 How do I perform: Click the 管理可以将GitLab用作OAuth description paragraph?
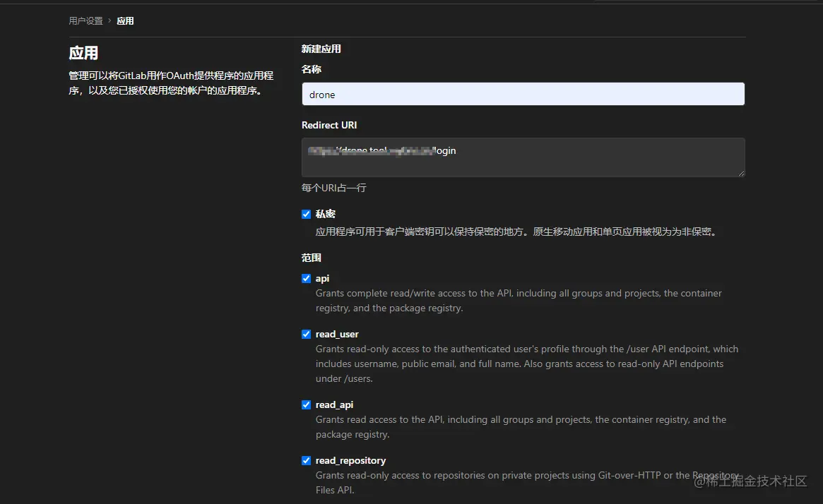(171, 83)
